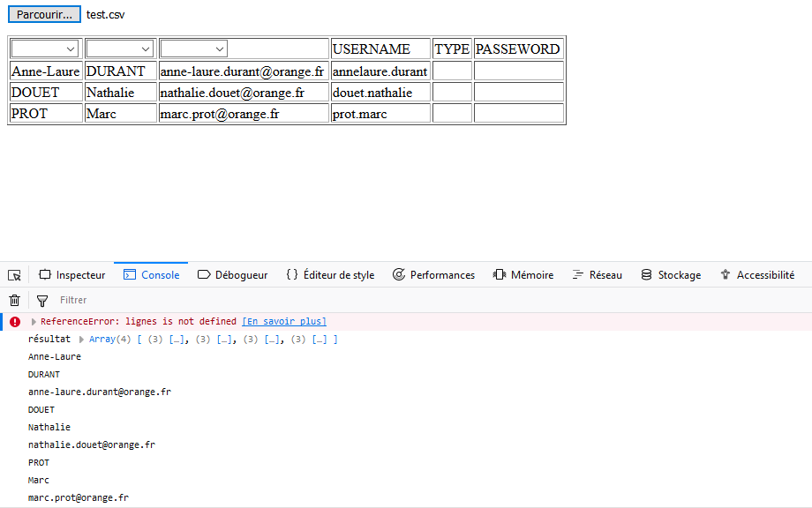Image resolution: width=812 pixels, height=508 pixels.
Task: Open the third column header dropdown
Action: click(192, 49)
